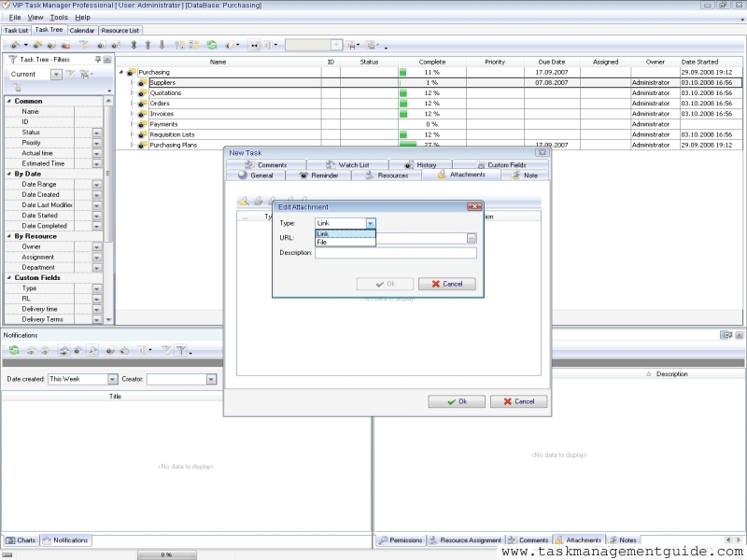Image resolution: width=747 pixels, height=560 pixels.
Task: Close the Edit Attachment dialog with red X
Action: 474,206
